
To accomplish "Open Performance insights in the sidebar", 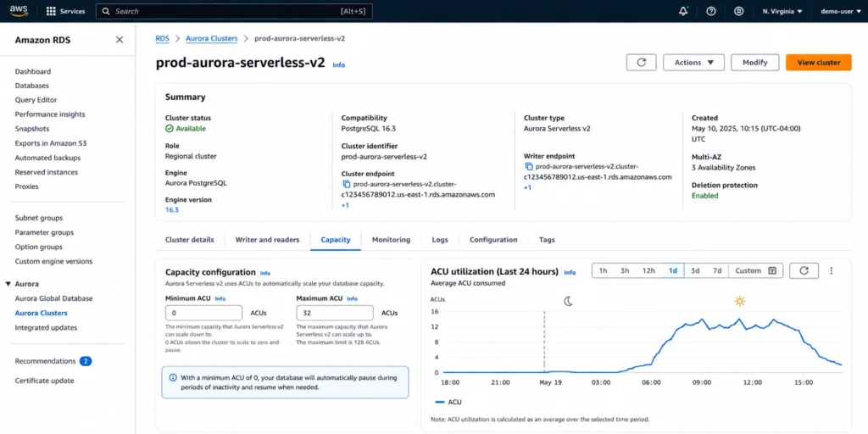I will click(x=50, y=114).
